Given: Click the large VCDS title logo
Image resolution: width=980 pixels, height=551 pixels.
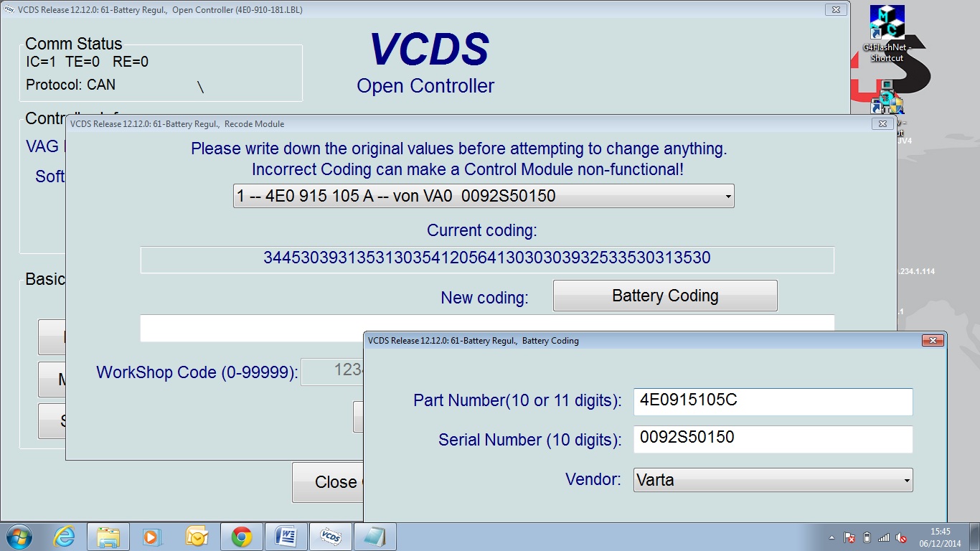Looking at the screenshot, I should tap(428, 50).
